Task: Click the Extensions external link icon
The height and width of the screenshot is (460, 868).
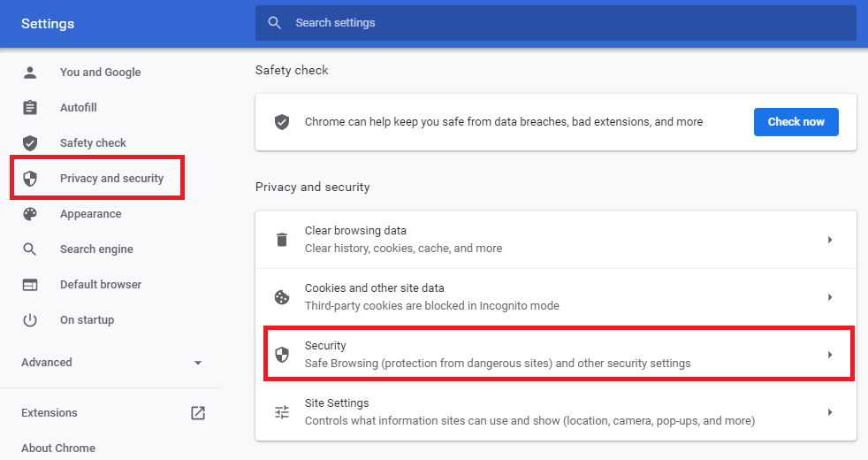Action: point(198,413)
